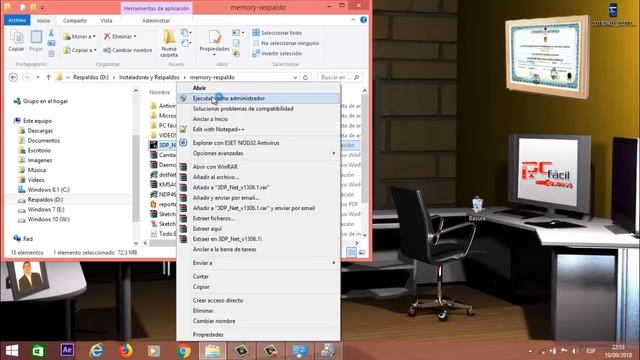Open the Propiedades ribbon button
The height and width of the screenshot is (360, 640).
(214, 43)
